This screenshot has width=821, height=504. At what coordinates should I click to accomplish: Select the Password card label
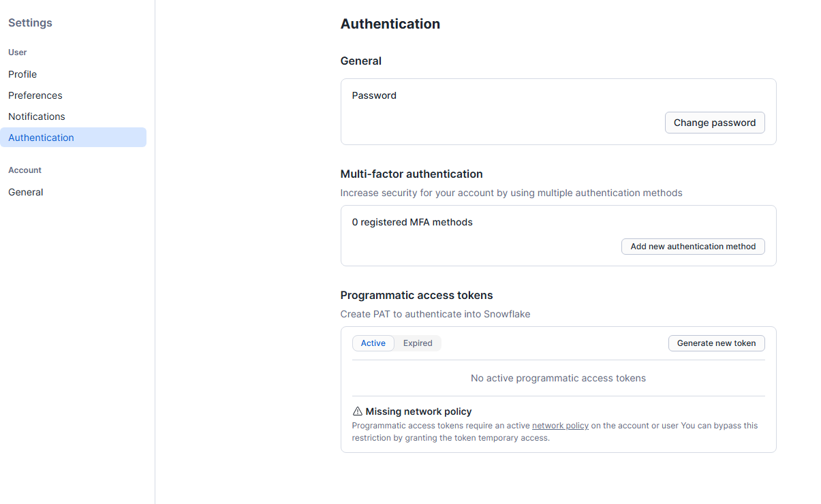pos(373,95)
